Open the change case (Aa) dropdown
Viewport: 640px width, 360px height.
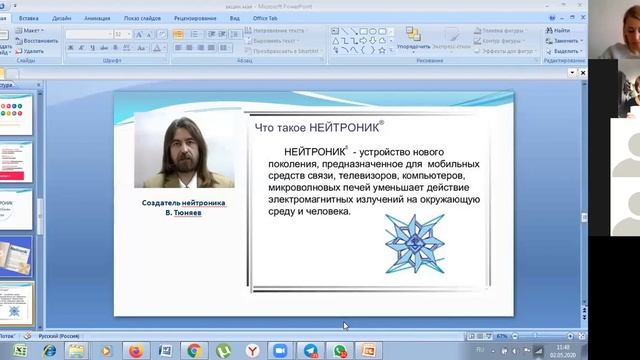pyautogui.click(x=141, y=48)
